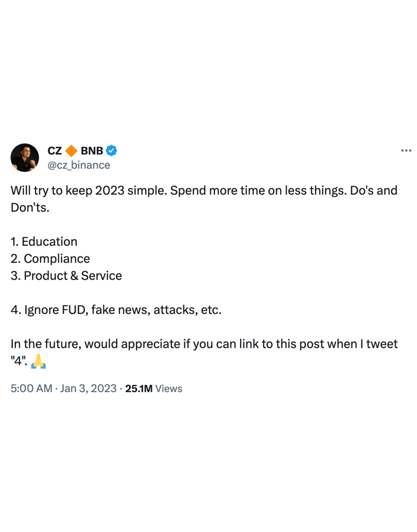Click the "Jan 3, 2023" date
The height and width of the screenshot is (532, 417).
(88, 388)
